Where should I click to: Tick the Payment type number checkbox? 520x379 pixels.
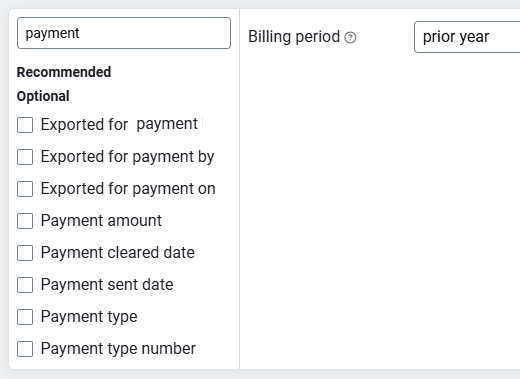[x=25, y=349]
